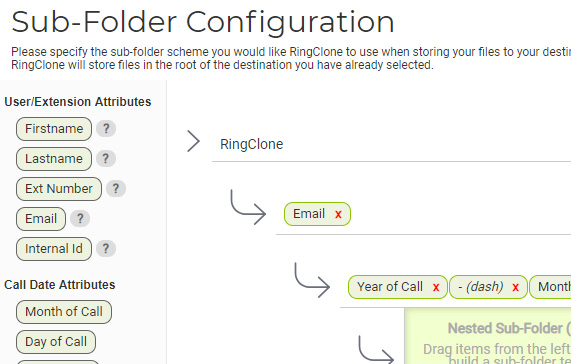The width and height of the screenshot is (571, 364).
Task: Open help tooltip next to Email attribute
Action: tap(80, 218)
